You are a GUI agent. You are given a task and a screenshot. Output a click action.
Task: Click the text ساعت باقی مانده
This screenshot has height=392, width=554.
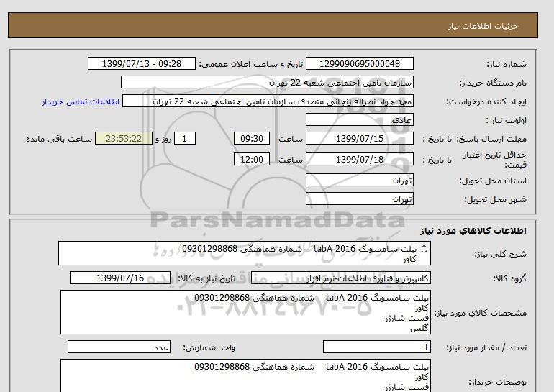click(x=59, y=139)
